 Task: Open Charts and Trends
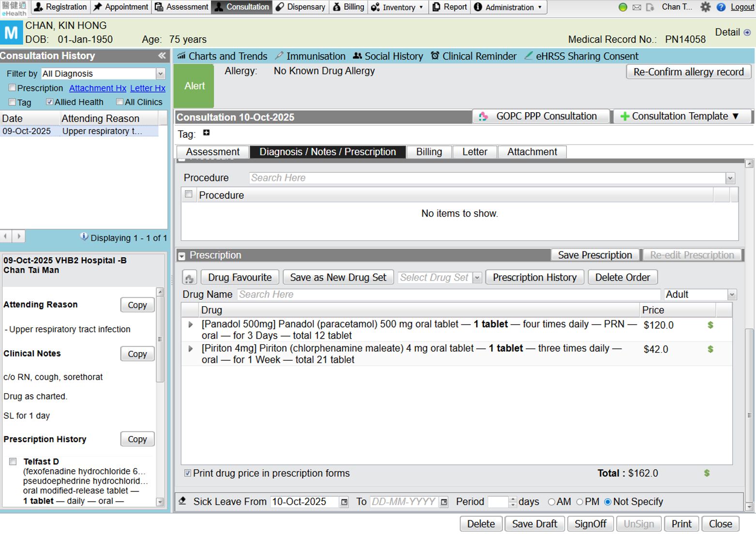tap(222, 56)
